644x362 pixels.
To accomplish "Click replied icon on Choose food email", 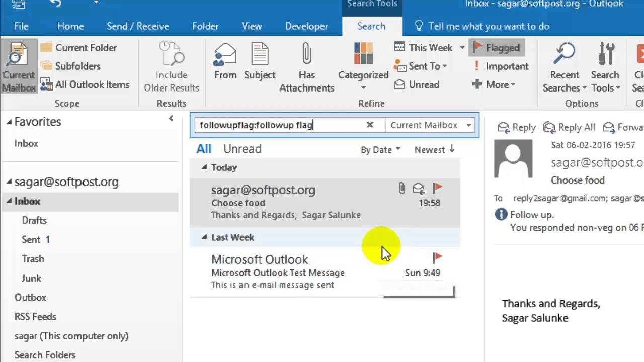I will tap(419, 189).
